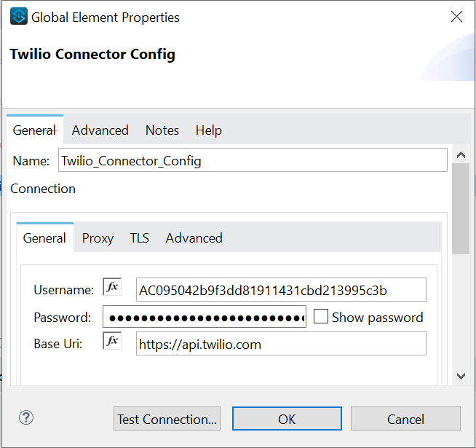Close the Global Element Properties dialog

tap(456, 17)
